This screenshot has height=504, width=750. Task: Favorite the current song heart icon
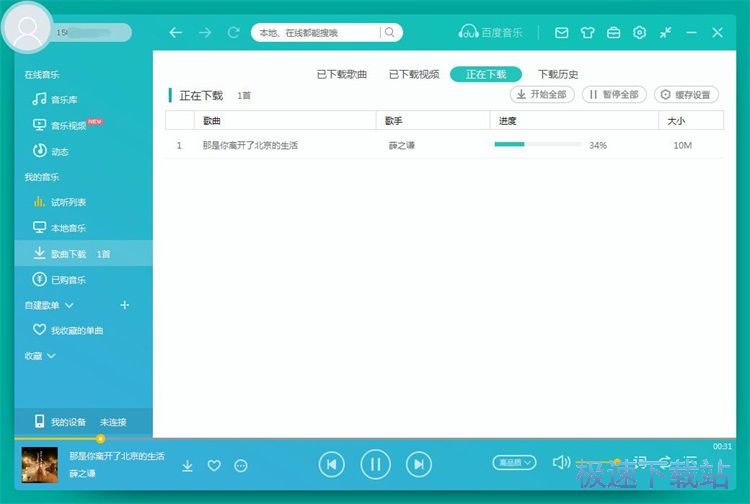click(x=214, y=465)
